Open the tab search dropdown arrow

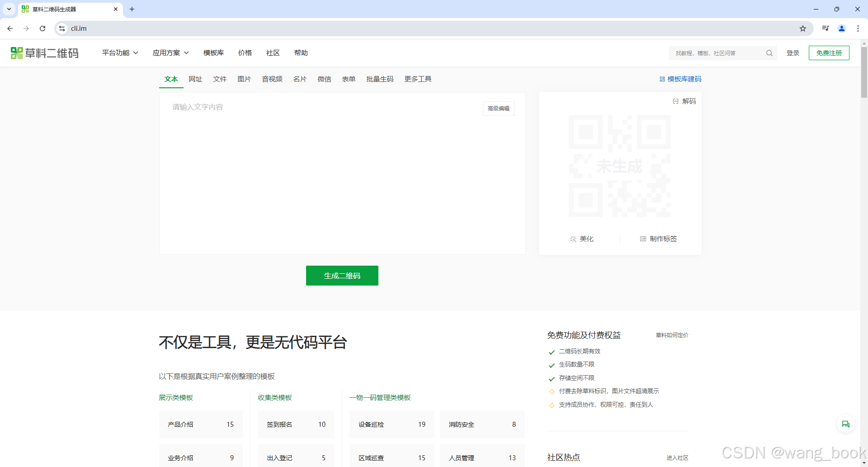pos(9,9)
